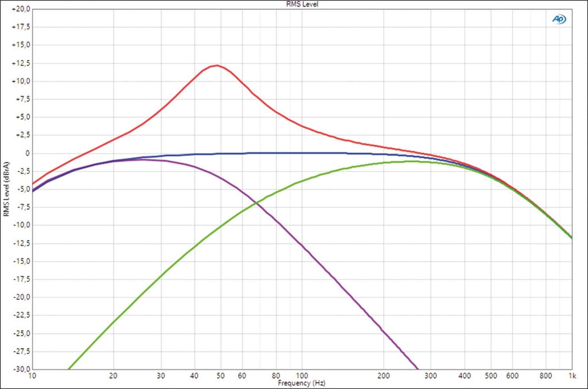
Task: Click the RMS Level (dBrA) vertical axis label
Action: [x=6, y=189]
